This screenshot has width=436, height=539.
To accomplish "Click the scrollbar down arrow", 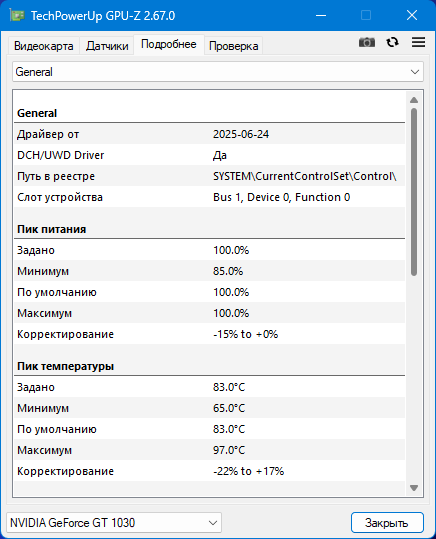I will [414, 488].
